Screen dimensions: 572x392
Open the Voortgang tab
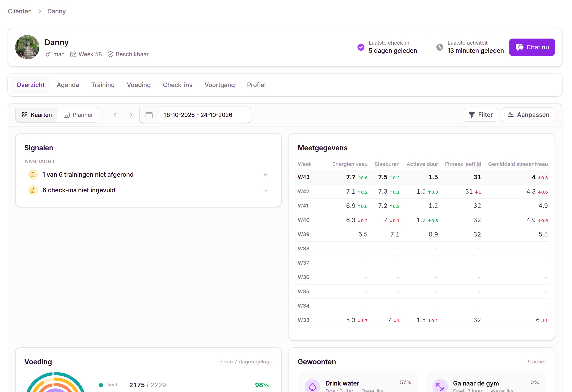[x=219, y=85]
